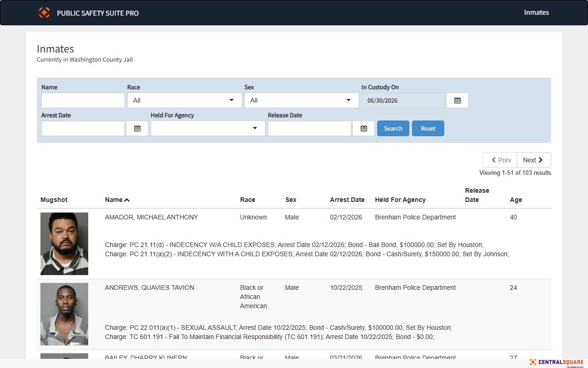
Task: Select the name AMADOR, MICHAEL ANTHONY
Action: point(151,217)
